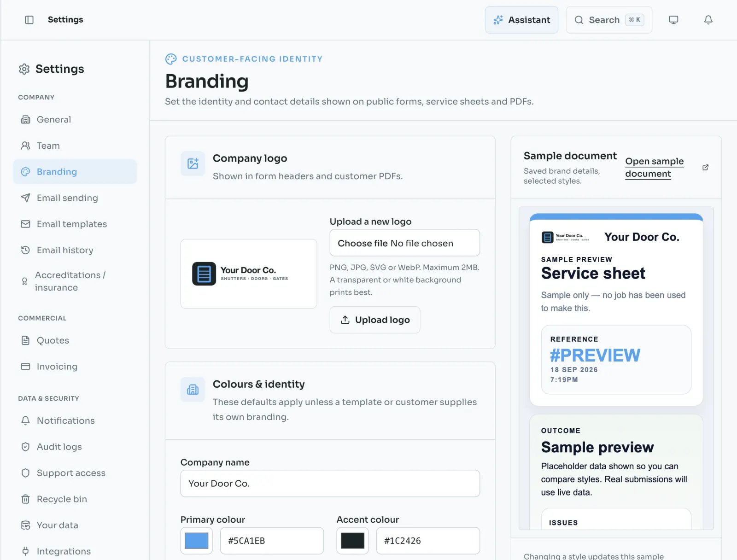Toggle the sidebar panel icon

point(29,20)
